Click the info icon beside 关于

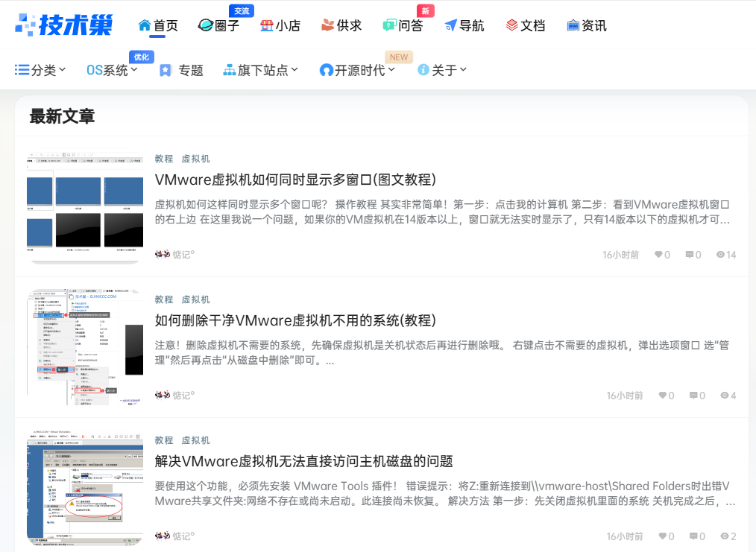(423, 70)
